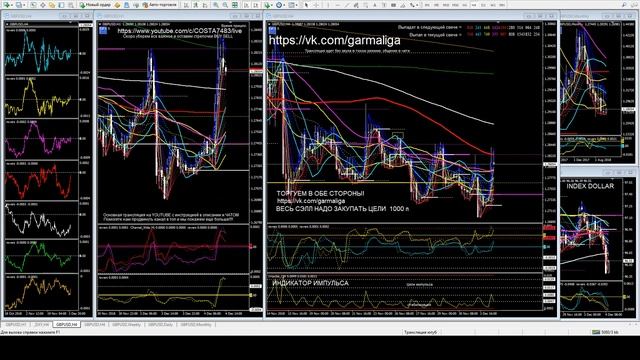This screenshot has height=360, width=640.
Task: Switch chart to candlesticks view
Action: pyautogui.click(x=196, y=5)
